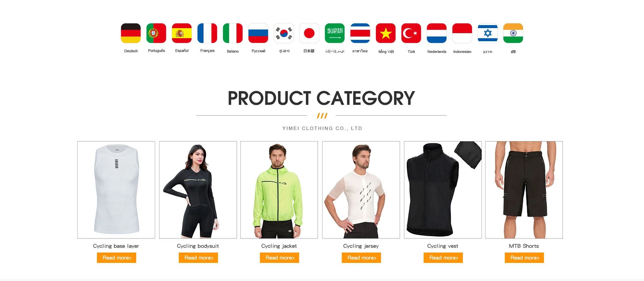Open the Cycling vest product image
The image size is (644, 281).
[443, 190]
